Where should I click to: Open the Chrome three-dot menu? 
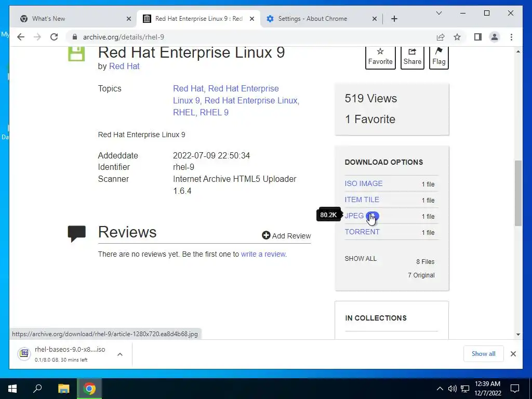511,37
